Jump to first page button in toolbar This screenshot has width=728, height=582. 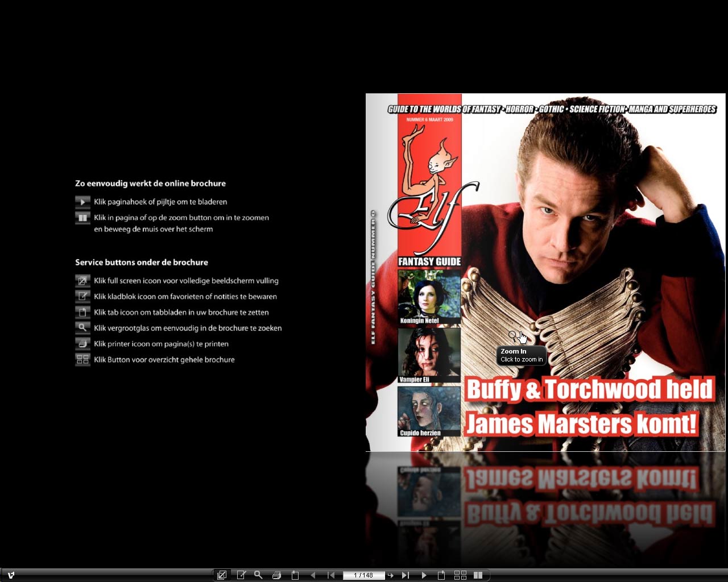[x=331, y=575]
